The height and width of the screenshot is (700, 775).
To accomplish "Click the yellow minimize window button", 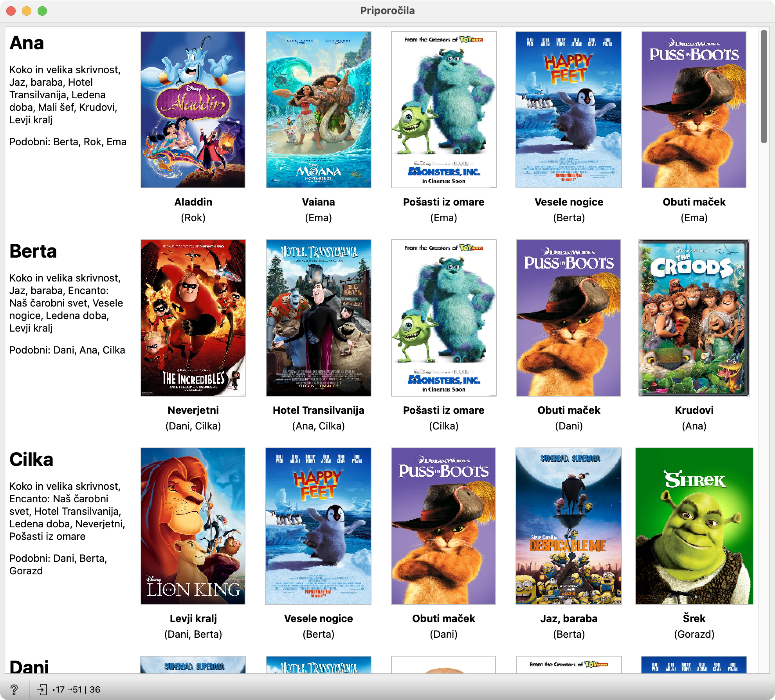I will tap(27, 11).
